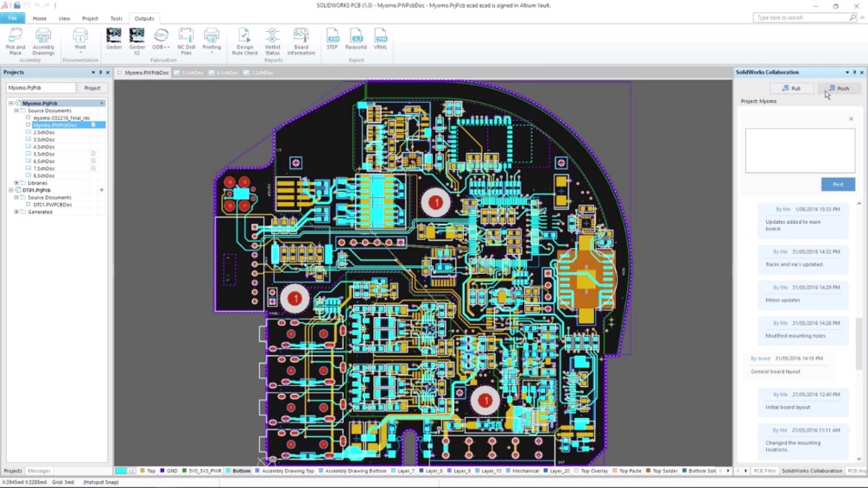The width and height of the screenshot is (868, 488).
Task: Click the Pull button
Action: 792,88
